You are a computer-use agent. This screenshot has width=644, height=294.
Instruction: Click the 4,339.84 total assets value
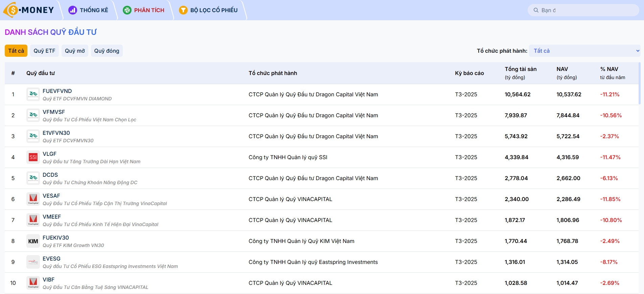point(516,157)
